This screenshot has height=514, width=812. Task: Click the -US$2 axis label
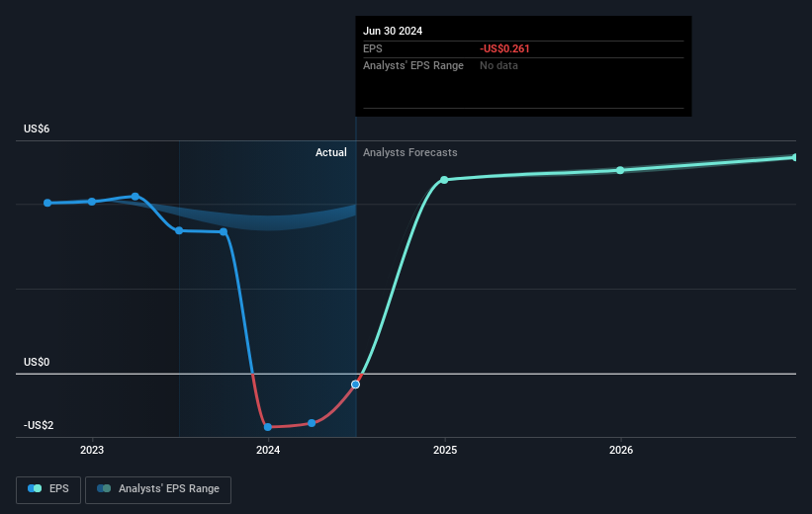(x=39, y=425)
